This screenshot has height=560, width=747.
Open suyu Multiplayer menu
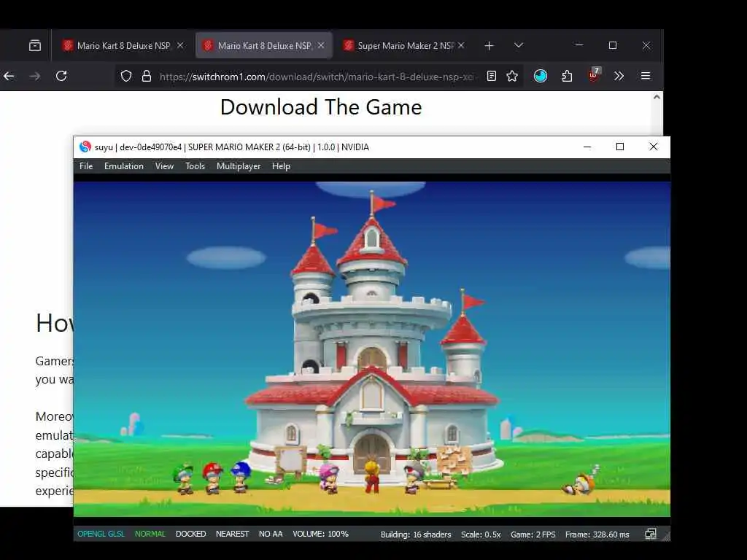point(239,166)
